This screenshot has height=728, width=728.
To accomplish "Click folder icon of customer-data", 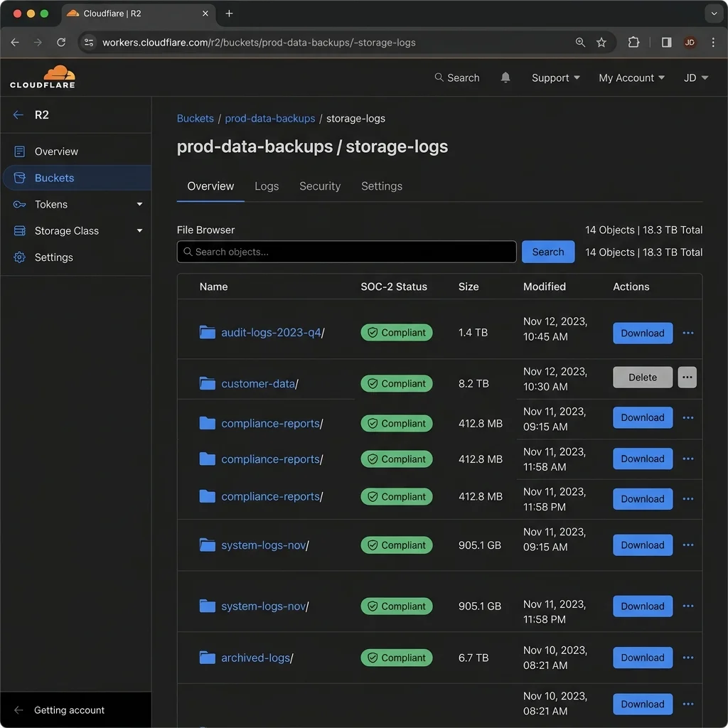I will coord(207,383).
